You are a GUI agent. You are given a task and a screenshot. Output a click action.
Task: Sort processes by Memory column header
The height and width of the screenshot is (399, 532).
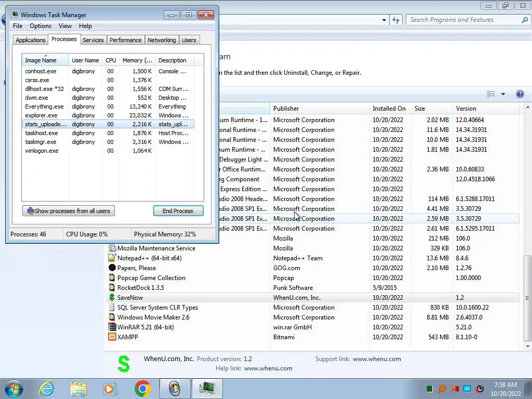click(137, 60)
